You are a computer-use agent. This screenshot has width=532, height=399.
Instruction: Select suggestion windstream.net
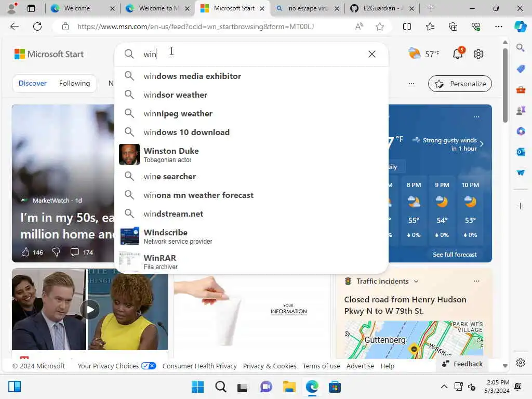click(x=251, y=214)
